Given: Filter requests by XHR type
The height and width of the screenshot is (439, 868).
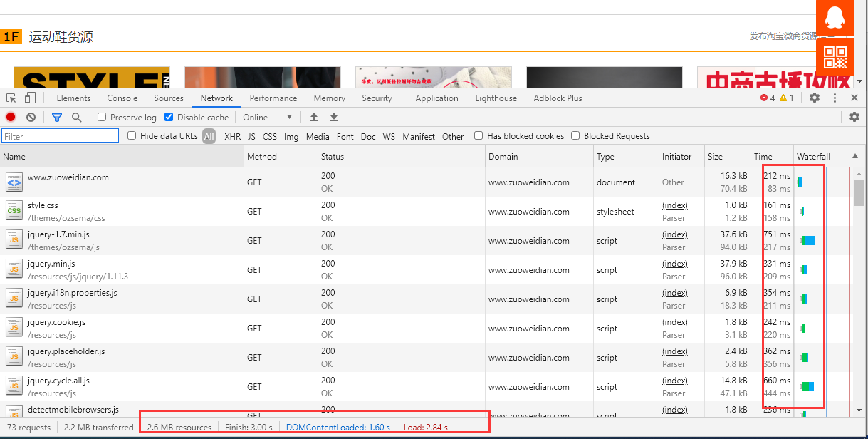Looking at the screenshot, I should point(232,136).
